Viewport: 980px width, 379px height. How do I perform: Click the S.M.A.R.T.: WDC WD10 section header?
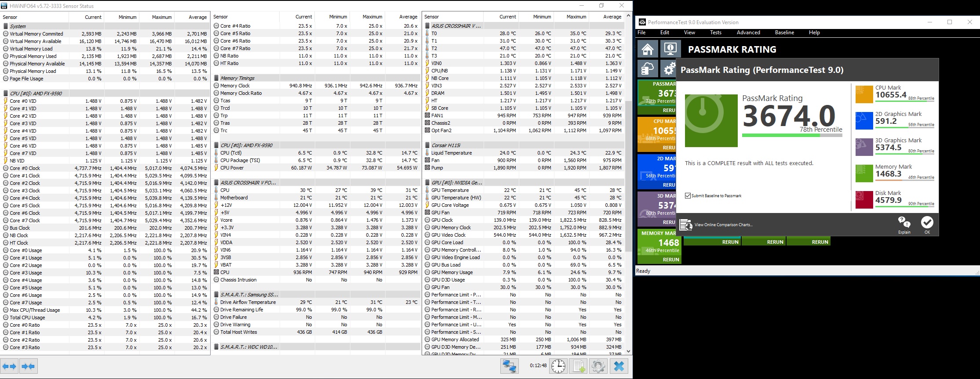coord(316,347)
